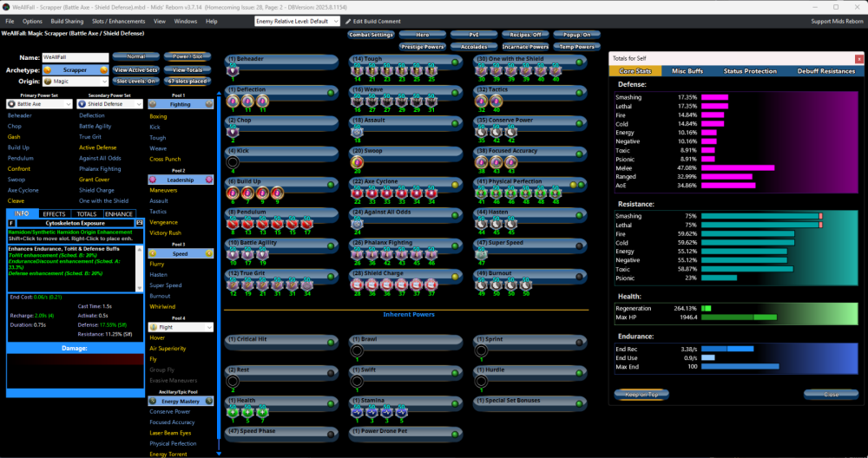The width and height of the screenshot is (868, 458).
Task: Click the View Active Sets button
Action: pos(135,69)
